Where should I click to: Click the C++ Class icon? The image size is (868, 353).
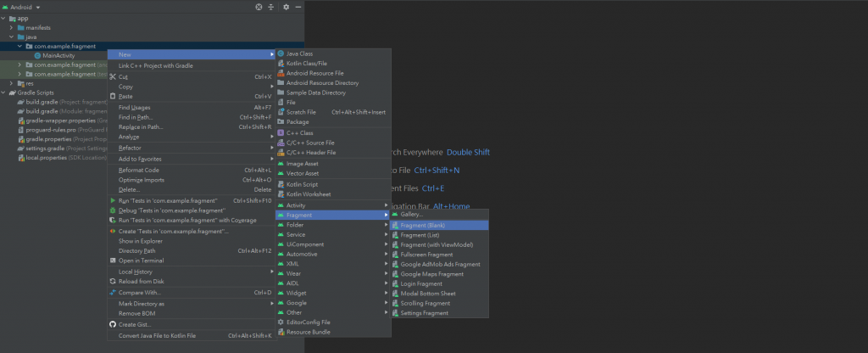tap(281, 133)
